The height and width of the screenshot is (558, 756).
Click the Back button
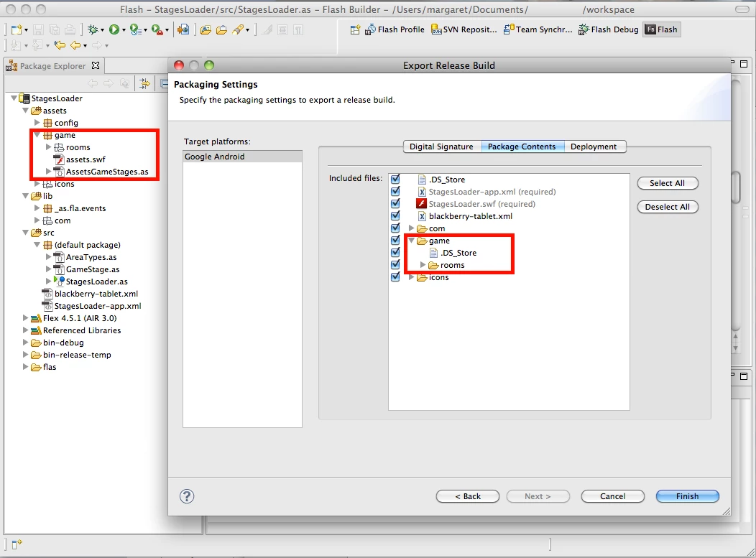point(468,496)
